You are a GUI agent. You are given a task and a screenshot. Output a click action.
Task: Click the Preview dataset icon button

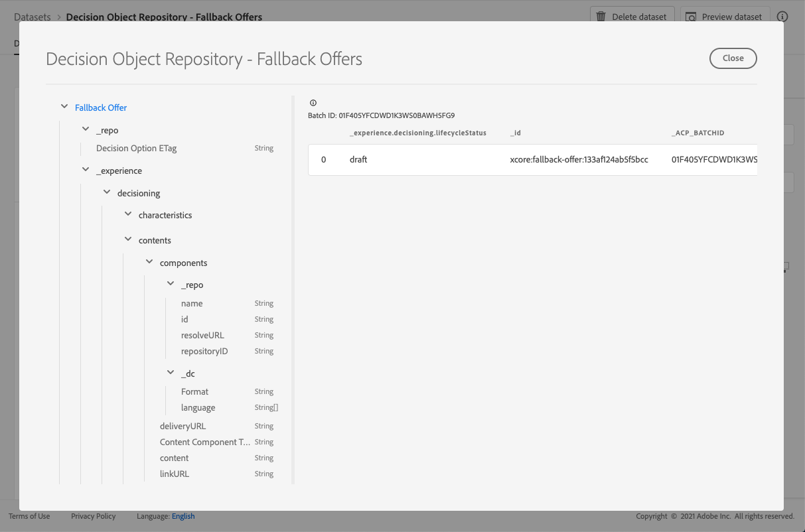coord(692,17)
